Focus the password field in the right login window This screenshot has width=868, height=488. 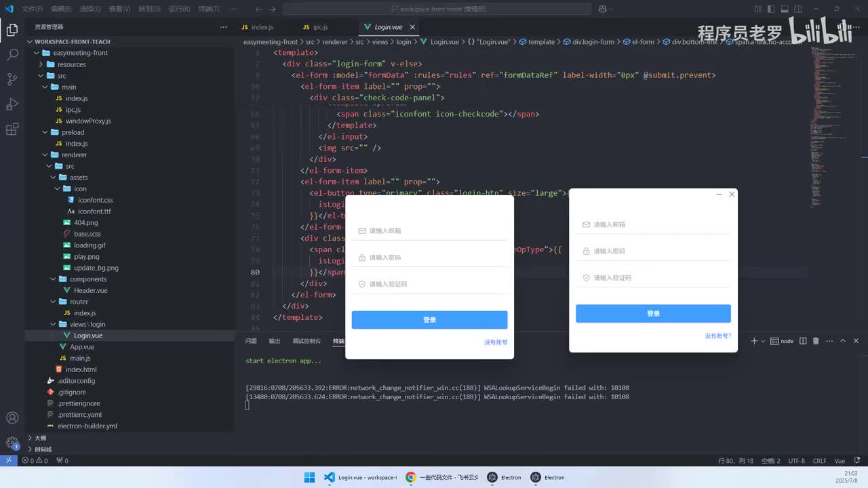pyautogui.click(x=653, y=251)
